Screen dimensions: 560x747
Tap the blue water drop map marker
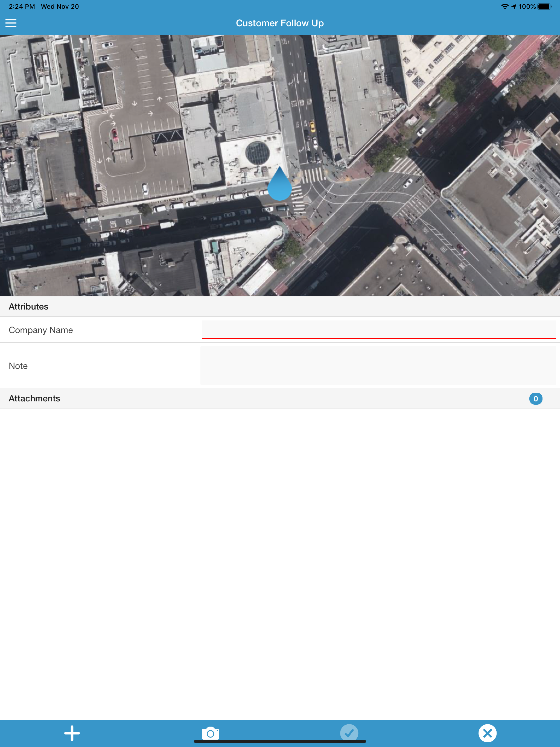(280, 183)
